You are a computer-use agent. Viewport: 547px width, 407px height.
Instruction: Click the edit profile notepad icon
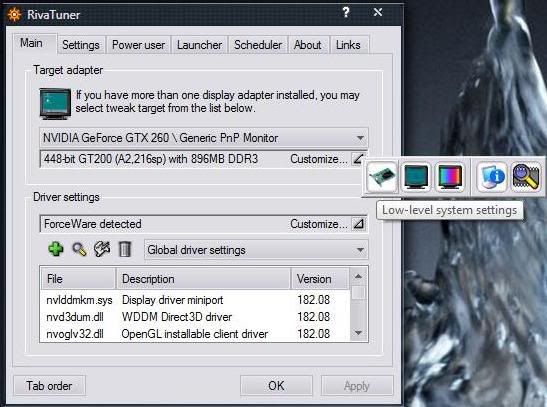[102, 249]
